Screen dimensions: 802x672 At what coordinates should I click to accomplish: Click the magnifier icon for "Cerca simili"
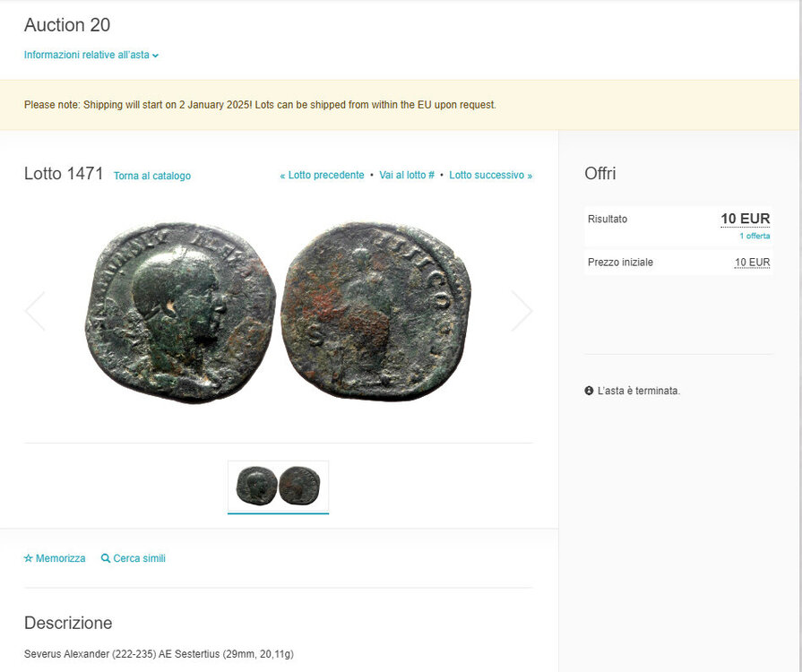coord(106,559)
